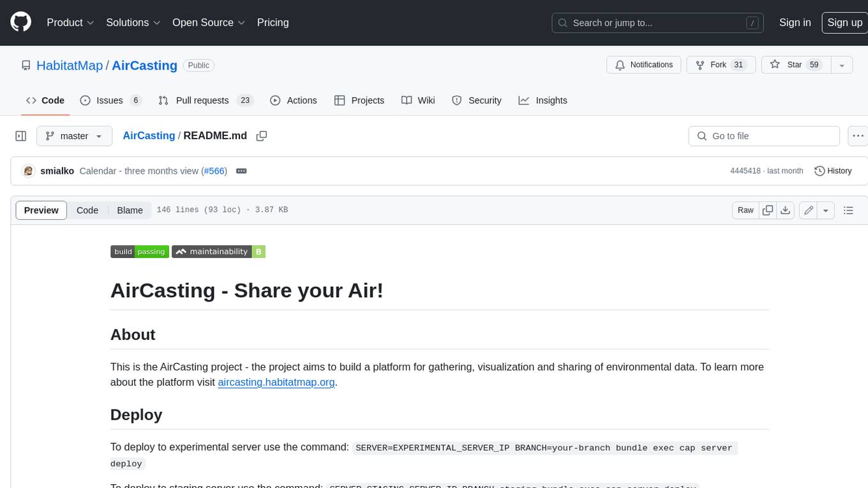Screen dimensions: 868x488
Task: Click the 'AirCasting - Share your Air!' title
Action: click(247, 291)
